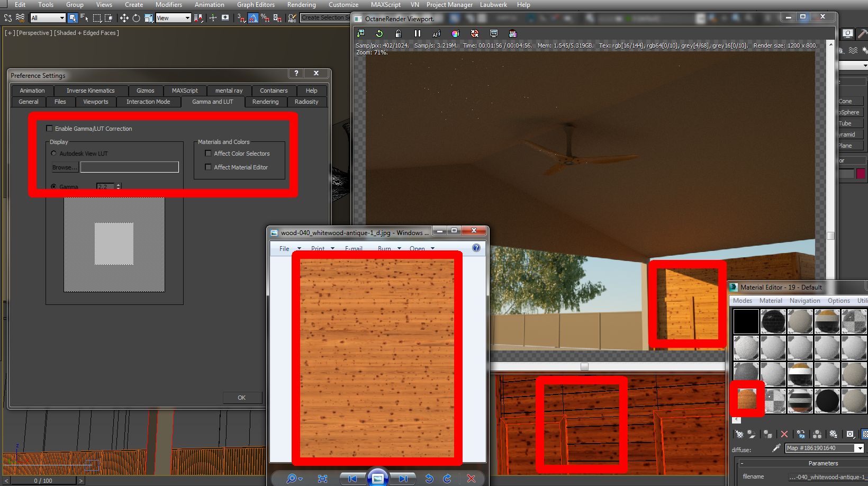Select the Gamma radio button
Viewport: 868px width, 486px height.
[x=53, y=186]
